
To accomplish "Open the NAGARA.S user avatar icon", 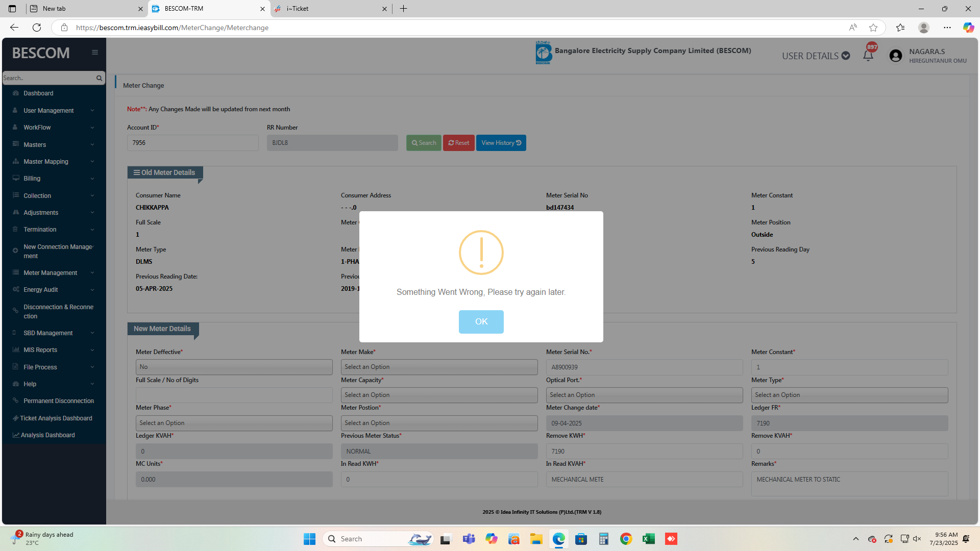I will point(896,56).
